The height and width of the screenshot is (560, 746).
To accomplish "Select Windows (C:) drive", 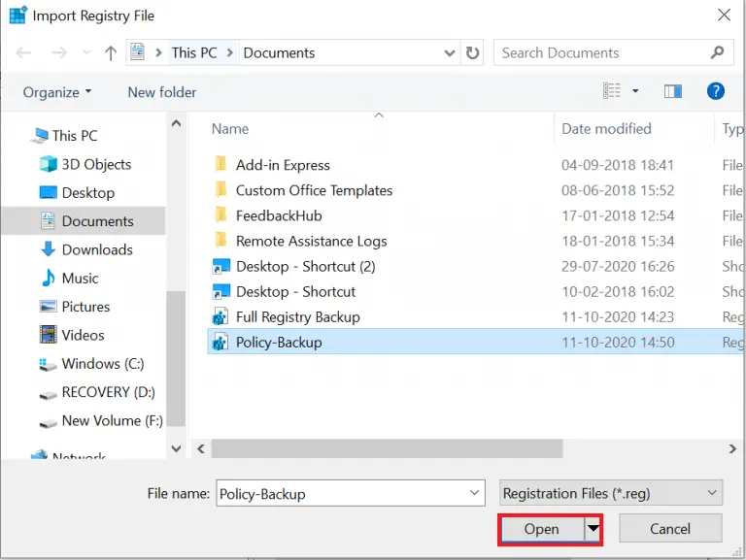I will click(x=91, y=364).
